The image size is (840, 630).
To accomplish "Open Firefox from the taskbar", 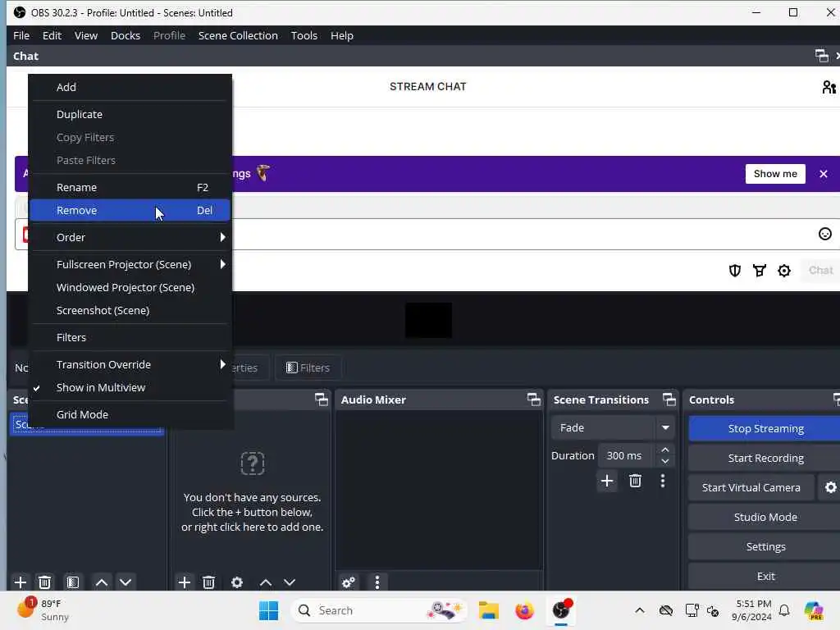I will pyautogui.click(x=524, y=610).
